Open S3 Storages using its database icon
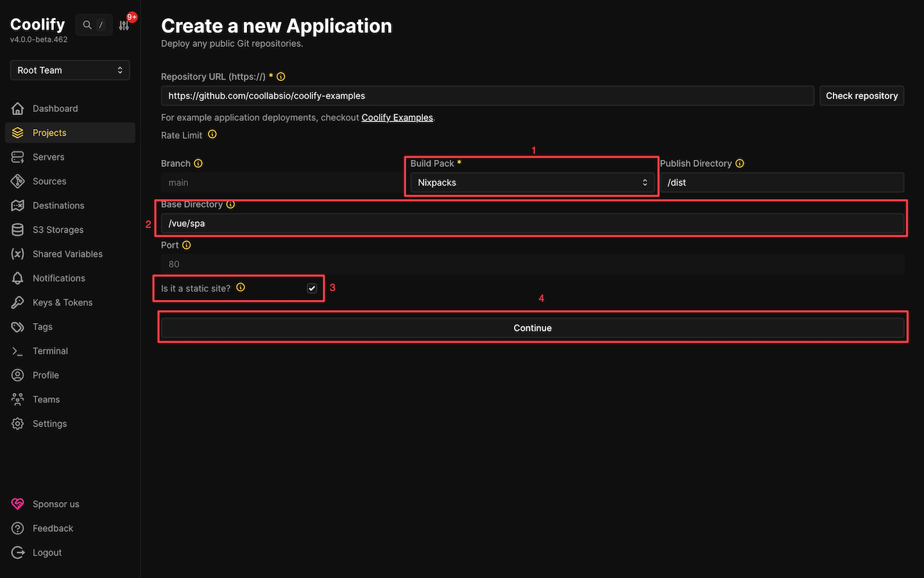The width and height of the screenshot is (924, 578). point(17,229)
